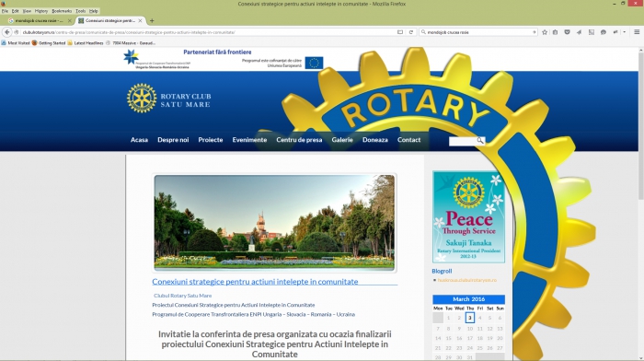Select March 3 on the calendar
The width and height of the screenshot is (644, 361).
coord(470,318)
